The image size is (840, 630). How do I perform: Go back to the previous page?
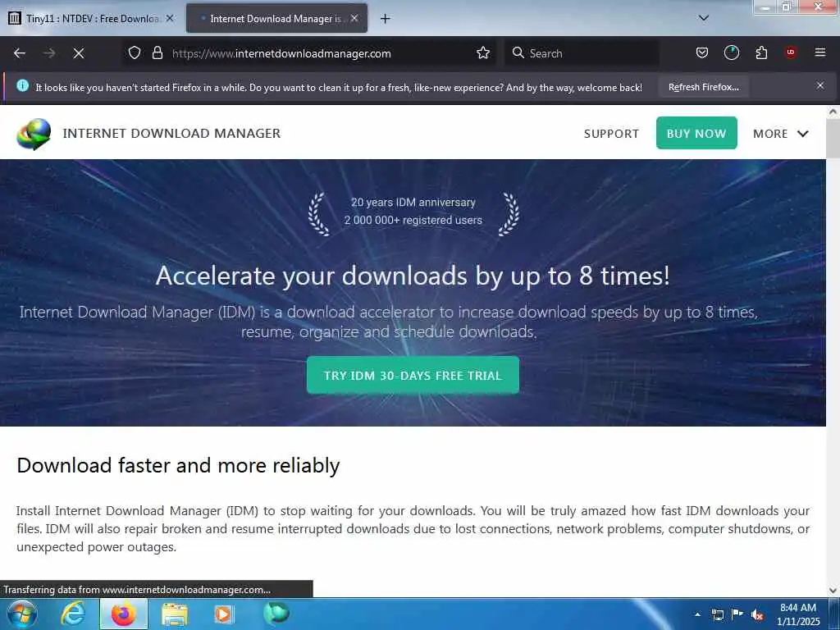coord(20,53)
